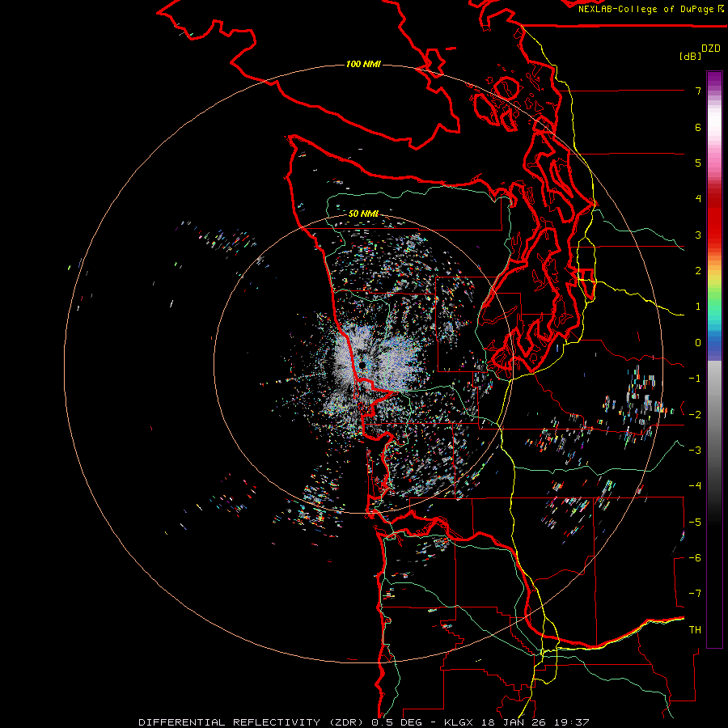Click the TH threshold label on legend
The height and width of the screenshot is (728, 728).
pos(695,629)
